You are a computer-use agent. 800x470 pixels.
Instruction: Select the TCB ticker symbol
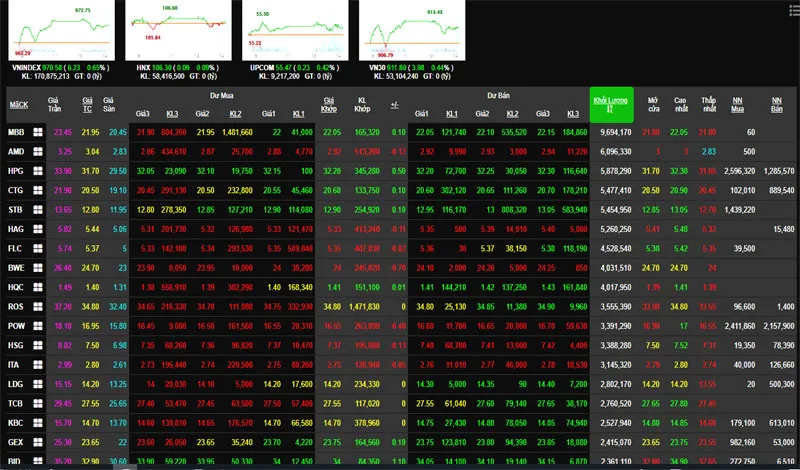pos(15,404)
